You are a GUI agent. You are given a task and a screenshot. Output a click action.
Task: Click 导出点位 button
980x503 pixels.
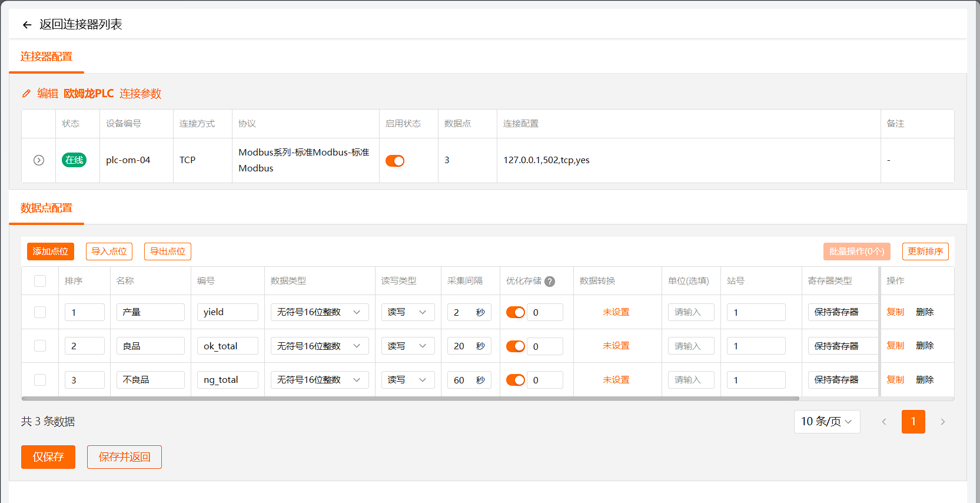pyautogui.click(x=168, y=251)
